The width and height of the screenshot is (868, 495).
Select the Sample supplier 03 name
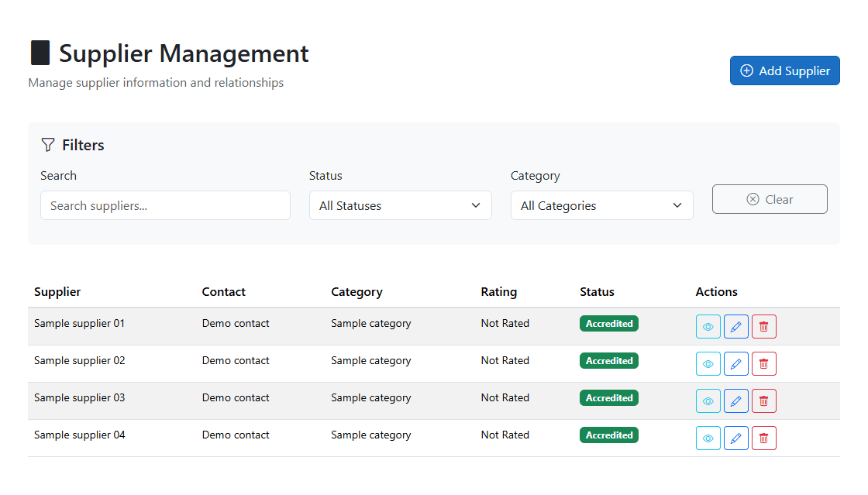pos(79,397)
